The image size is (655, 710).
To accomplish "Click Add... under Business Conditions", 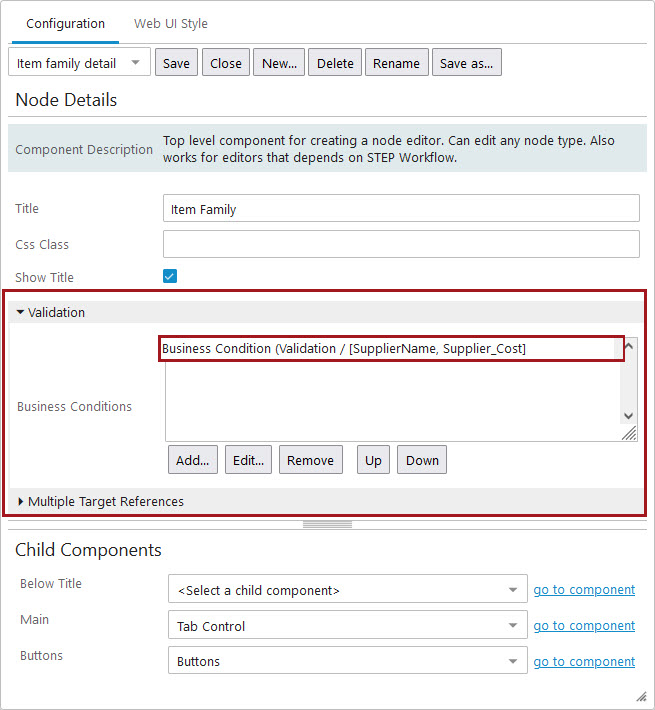I will click(192, 460).
